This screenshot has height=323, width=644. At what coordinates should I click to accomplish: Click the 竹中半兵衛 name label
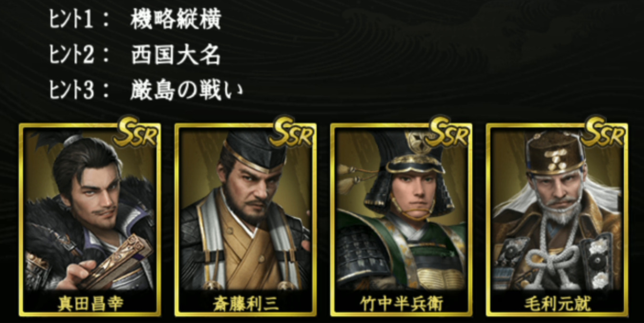[x=401, y=303]
